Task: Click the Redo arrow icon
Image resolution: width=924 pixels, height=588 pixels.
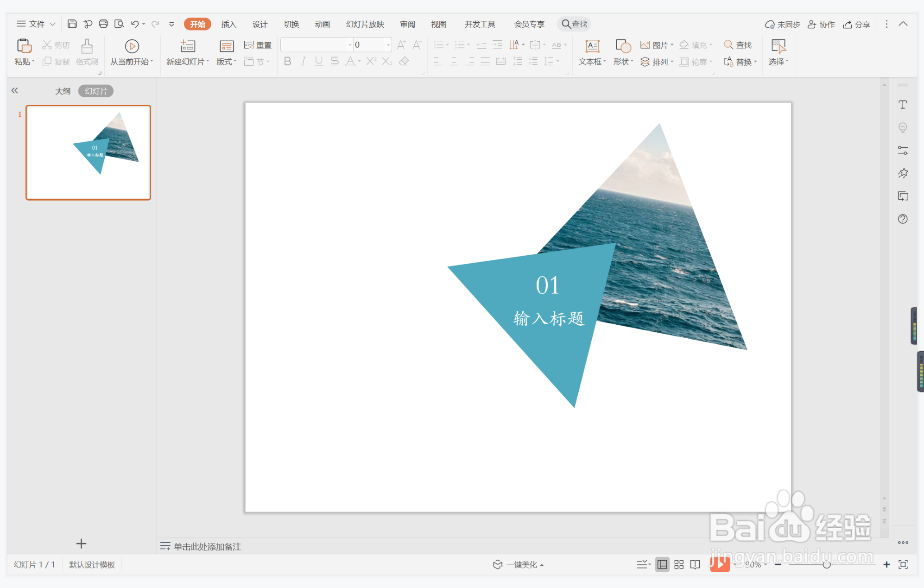Action: pos(155,24)
